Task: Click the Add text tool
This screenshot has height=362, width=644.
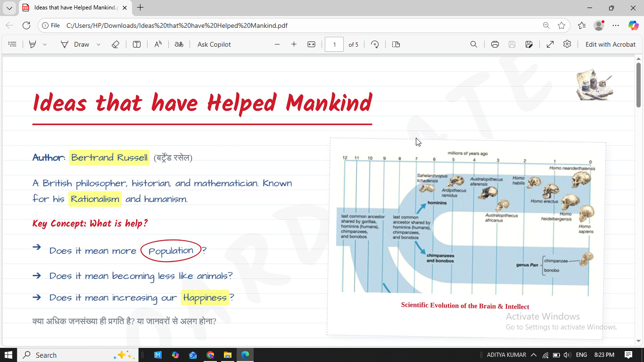Action: pos(137,44)
